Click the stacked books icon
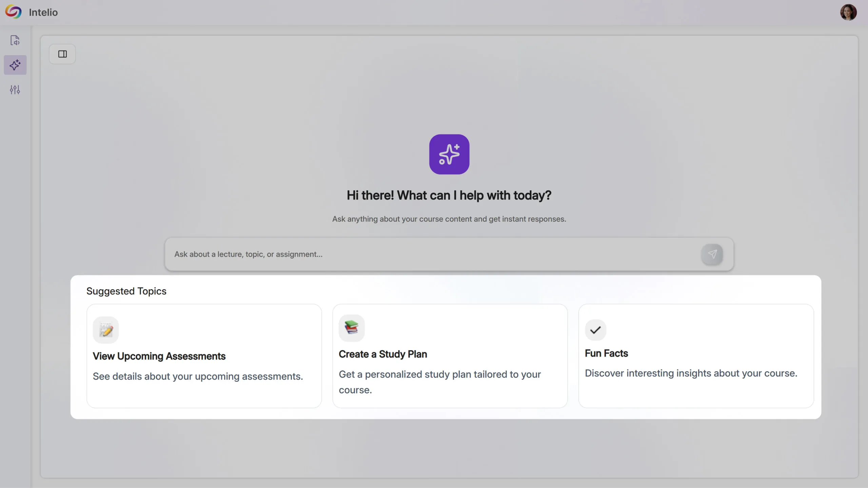 tap(352, 328)
